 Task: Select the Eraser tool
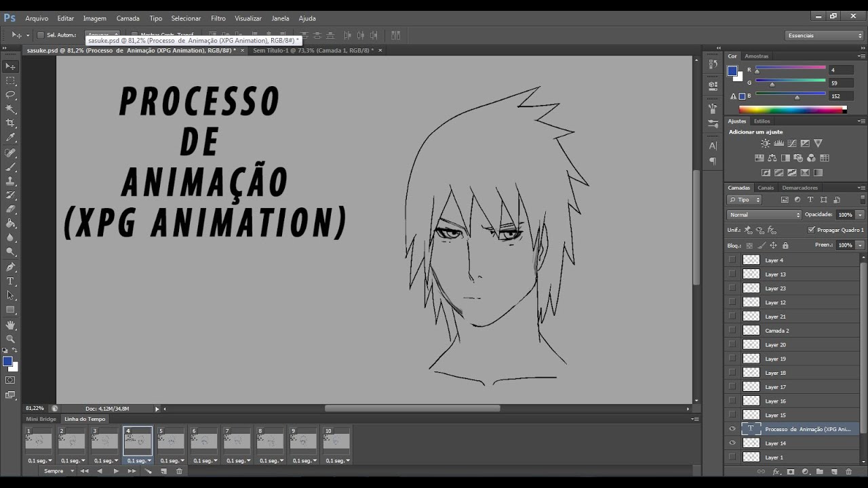[10, 209]
